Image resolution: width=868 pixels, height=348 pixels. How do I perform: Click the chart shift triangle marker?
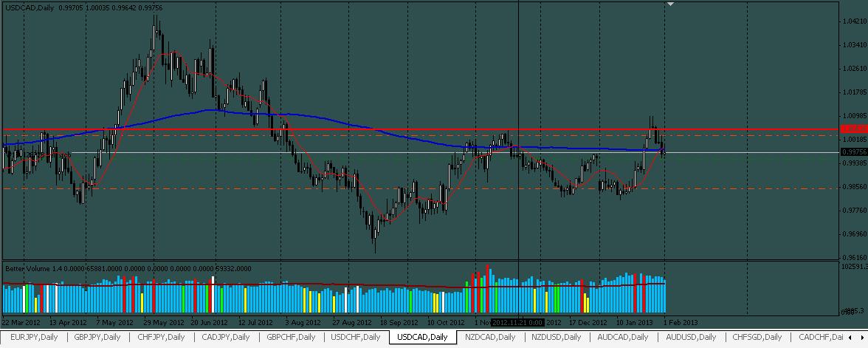click(671, 4)
